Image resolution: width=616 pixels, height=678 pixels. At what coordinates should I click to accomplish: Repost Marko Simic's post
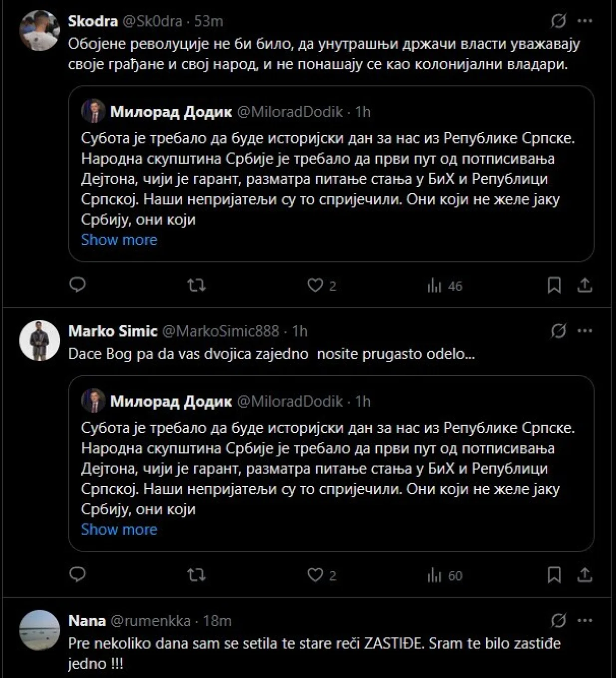click(x=196, y=575)
